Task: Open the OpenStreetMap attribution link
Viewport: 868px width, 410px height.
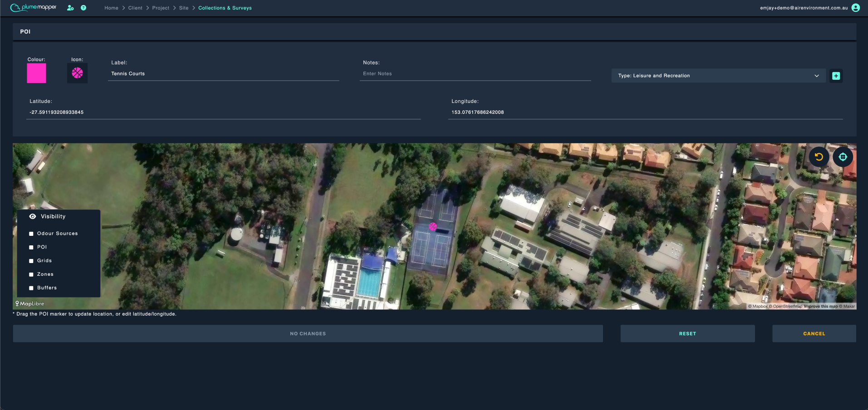Action: point(785,307)
